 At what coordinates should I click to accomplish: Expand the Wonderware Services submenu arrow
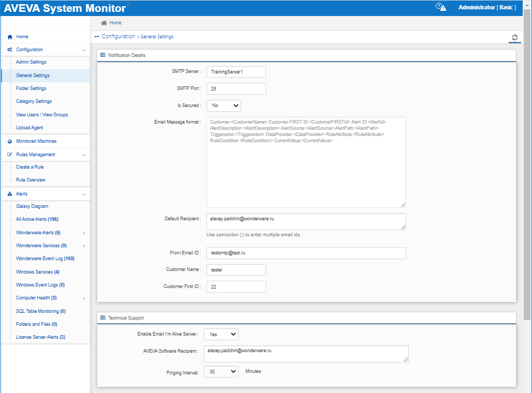click(84, 246)
